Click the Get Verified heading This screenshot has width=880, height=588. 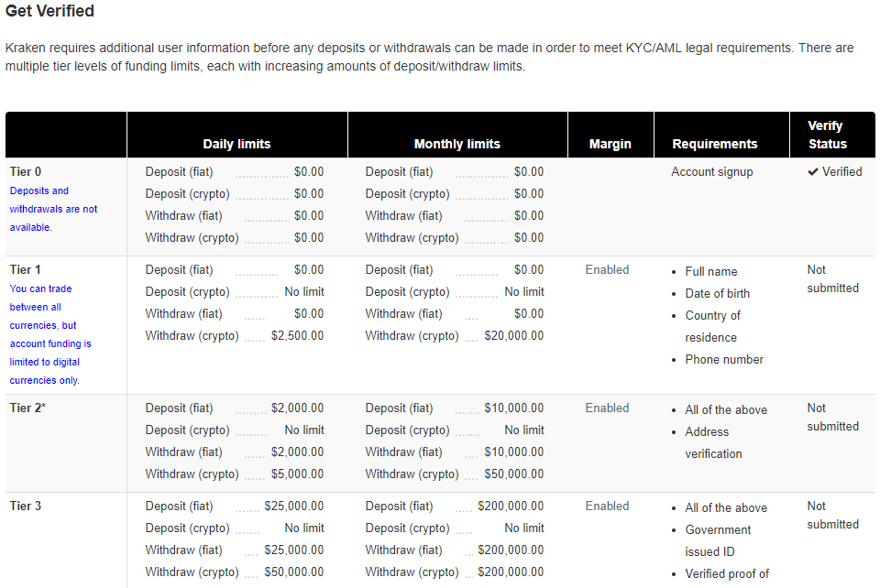click(49, 12)
